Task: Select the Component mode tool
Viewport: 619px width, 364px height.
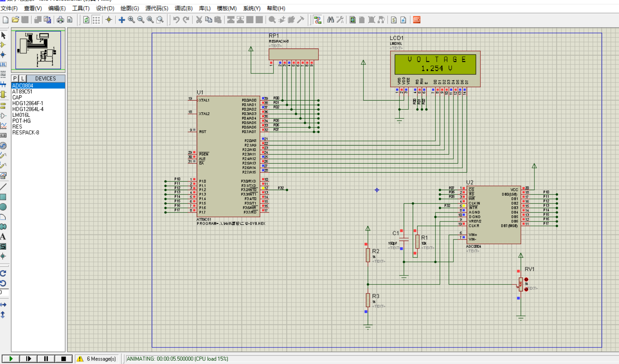Action: 3,45
